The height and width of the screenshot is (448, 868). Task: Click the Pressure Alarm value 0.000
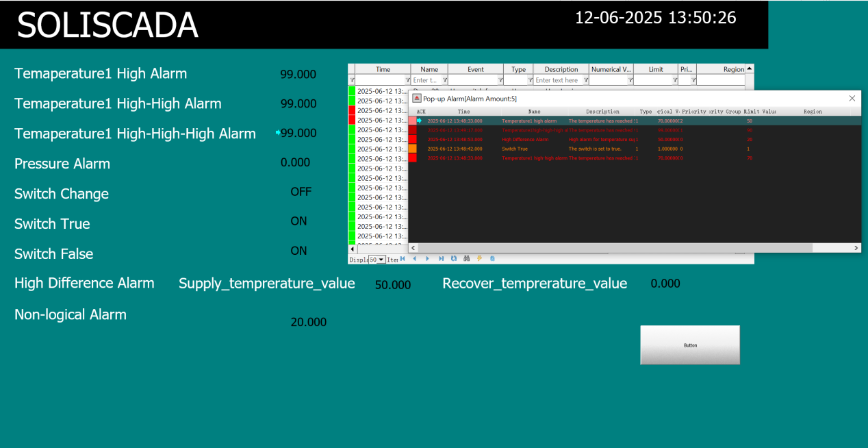(x=296, y=162)
